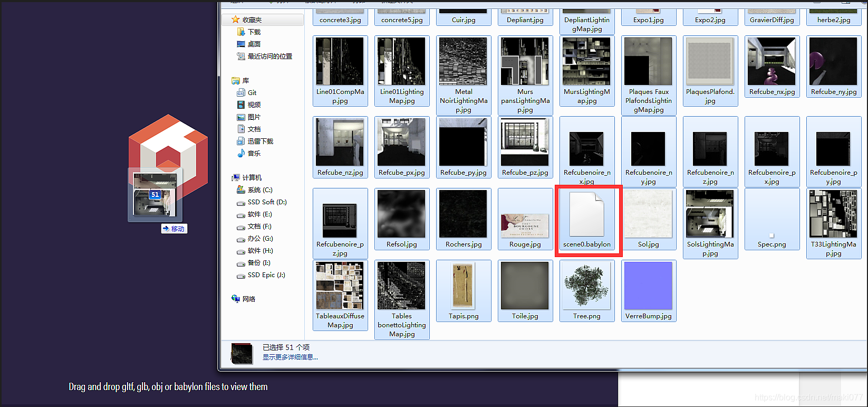Image resolution: width=868 pixels, height=407 pixels.
Task: Click the Expo1.jpg file name
Action: pyautogui.click(x=649, y=20)
